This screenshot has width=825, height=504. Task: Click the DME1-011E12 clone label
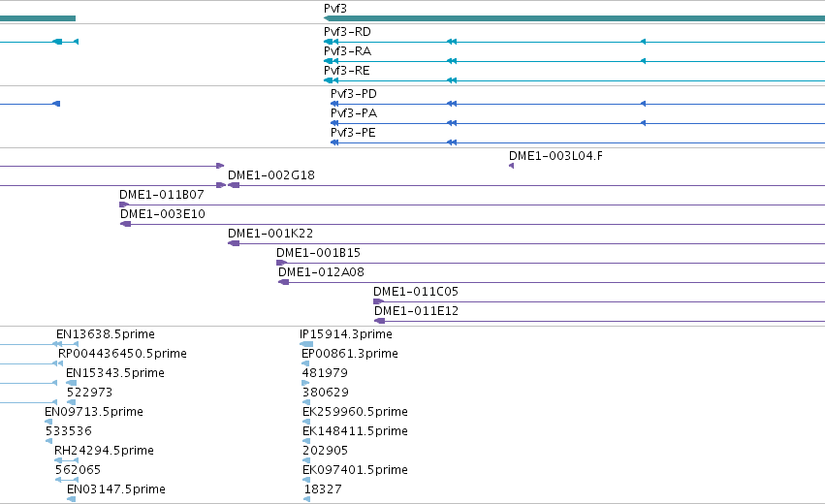(416, 311)
